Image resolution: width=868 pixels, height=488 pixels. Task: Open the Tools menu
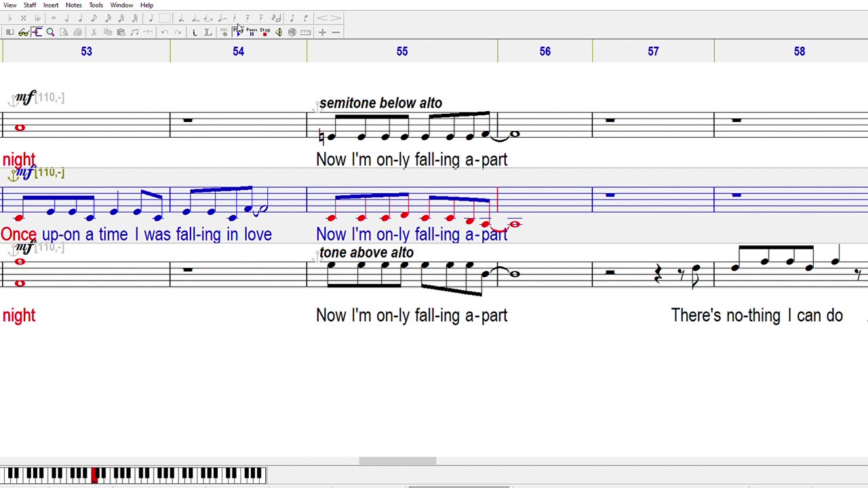96,5
